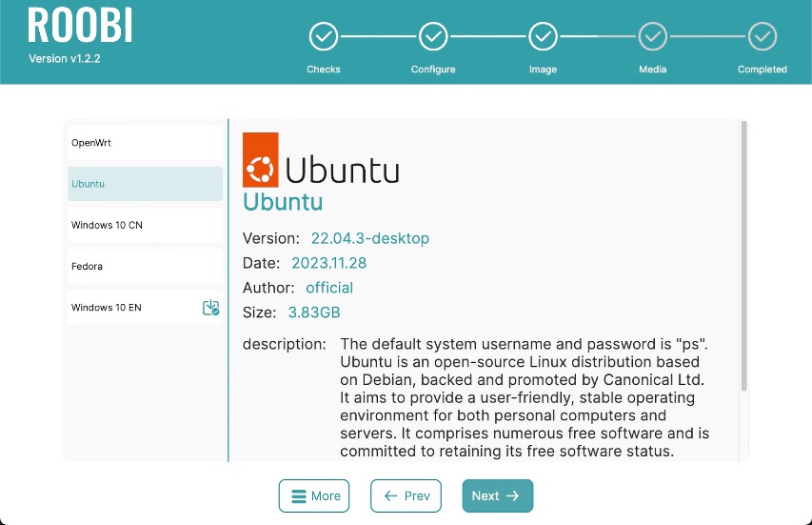Click the Media step checkmark icon
The image size is (812, 525).
pos(652,36)
